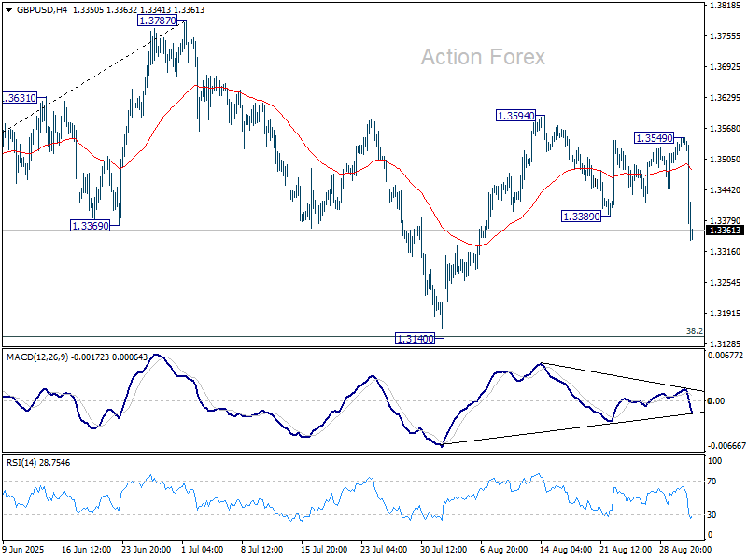Select the current price tag 1.33613 on axis
Screen dimensions: 747x560
pyautogui.click(x=726, y=231)
